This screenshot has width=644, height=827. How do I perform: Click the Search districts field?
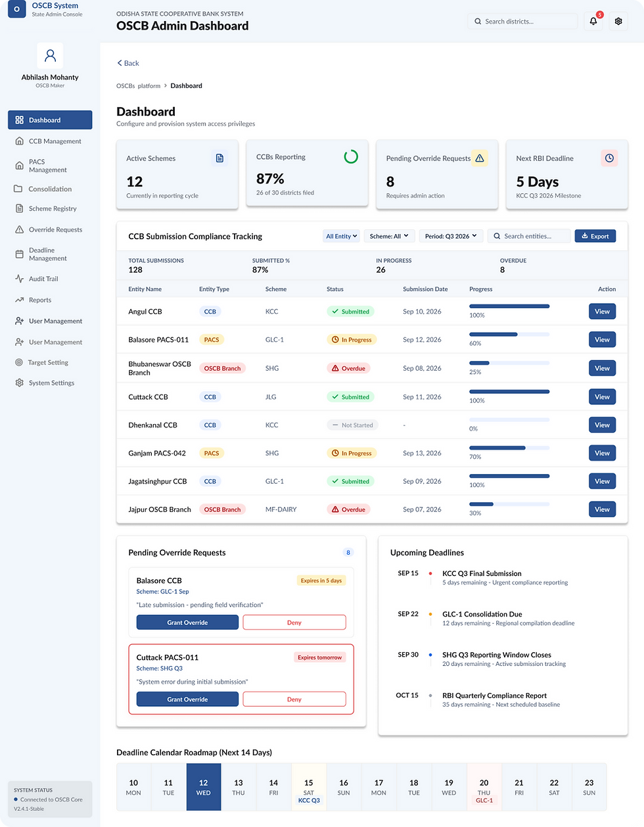click(x=522, y=21)
